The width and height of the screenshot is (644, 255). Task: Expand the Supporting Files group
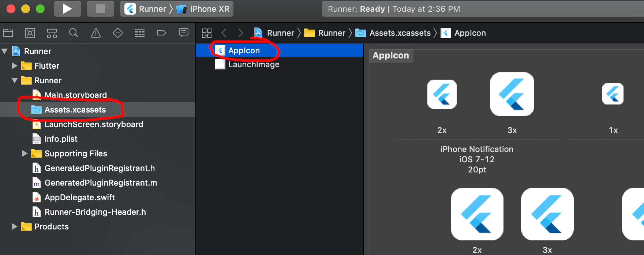point(25,153)
